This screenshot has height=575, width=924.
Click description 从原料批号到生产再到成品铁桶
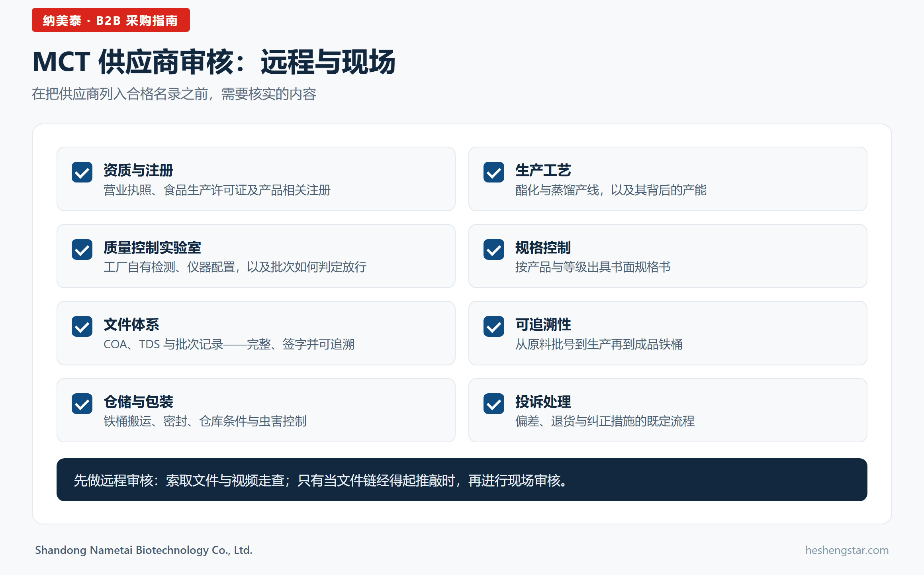pos(599,344)
